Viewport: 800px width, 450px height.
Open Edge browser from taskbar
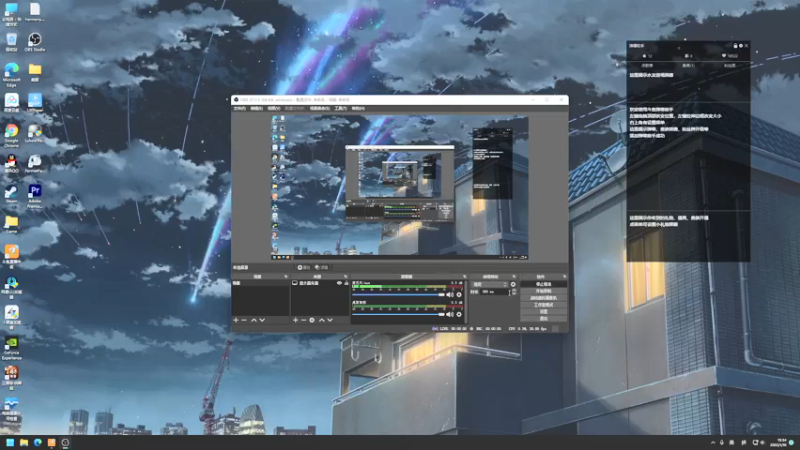pos(37,442)
